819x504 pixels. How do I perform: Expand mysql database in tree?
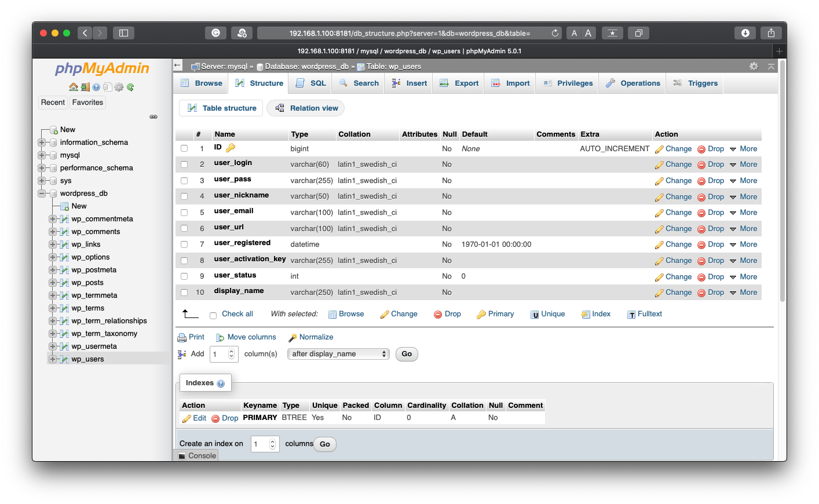42,155
